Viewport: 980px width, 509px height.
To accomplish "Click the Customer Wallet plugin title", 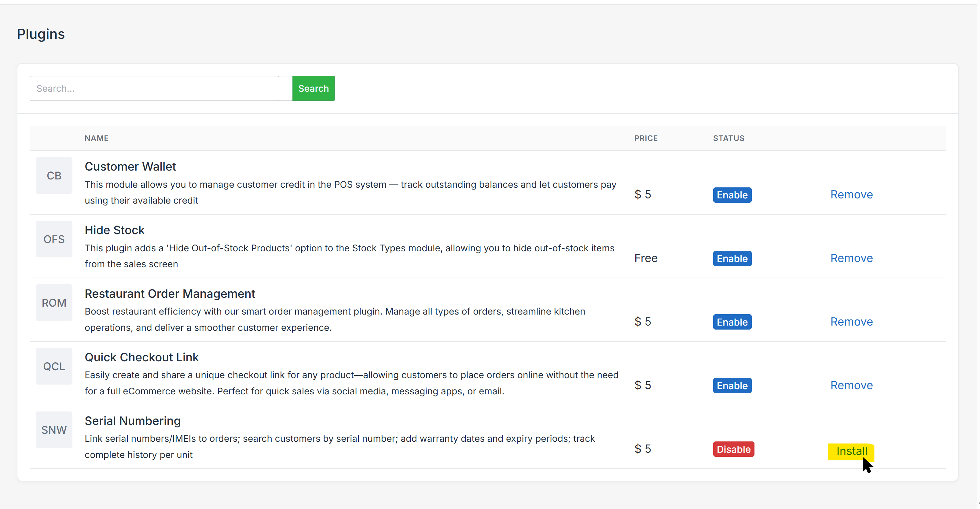I will (x=130, y=166).
